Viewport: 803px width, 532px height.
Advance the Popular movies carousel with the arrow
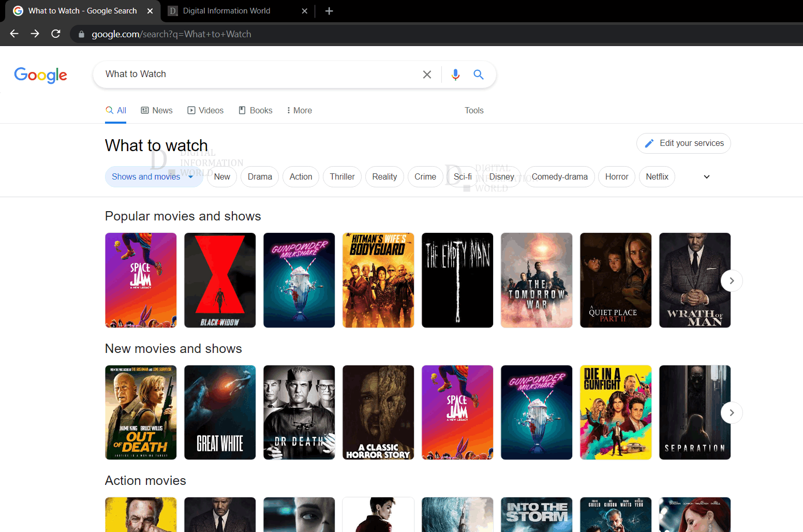[732, 280]
